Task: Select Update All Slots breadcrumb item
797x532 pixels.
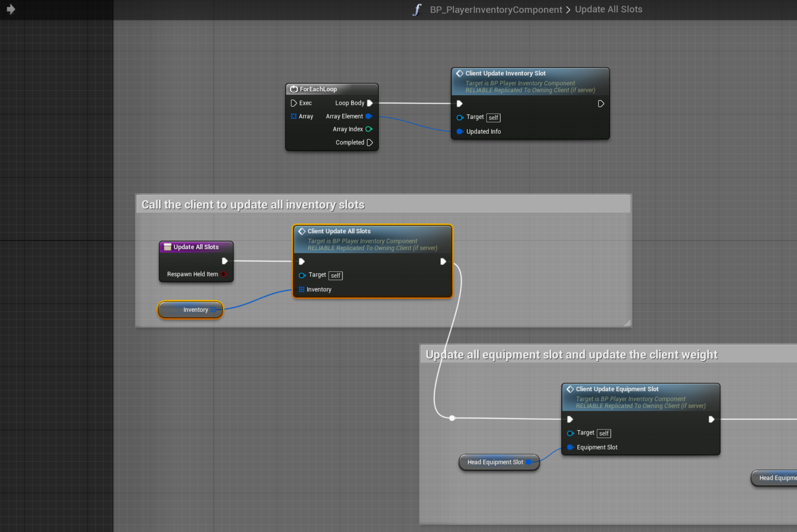Action: [608, 9]
